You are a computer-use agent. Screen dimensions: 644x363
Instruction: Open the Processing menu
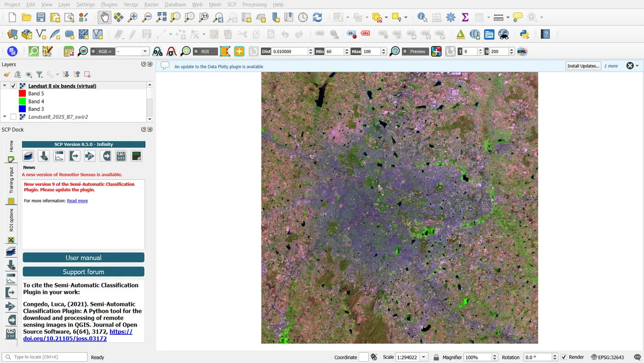(x=254, y=4)
